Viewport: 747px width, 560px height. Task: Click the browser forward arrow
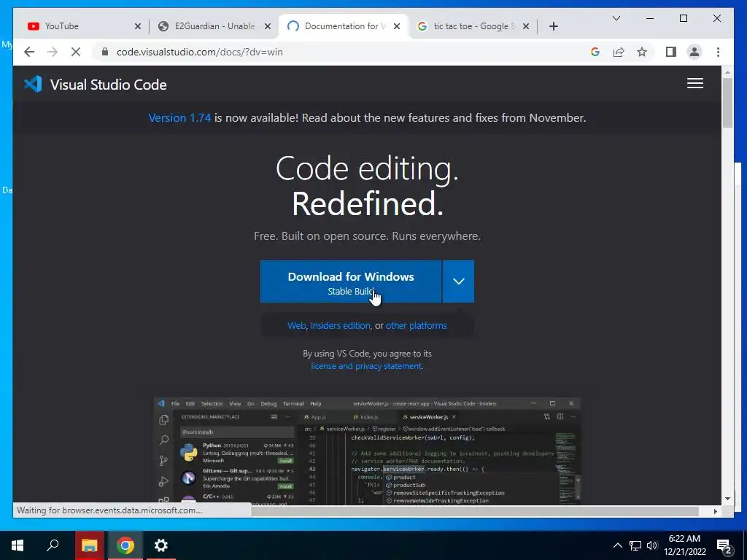click(x=53, y=52)
